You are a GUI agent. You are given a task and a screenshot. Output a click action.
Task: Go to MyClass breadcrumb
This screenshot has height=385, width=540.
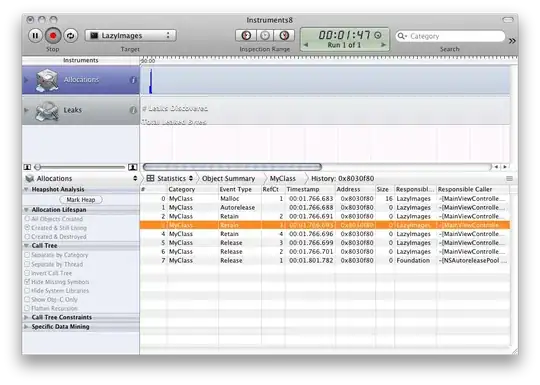pos(282,178)
